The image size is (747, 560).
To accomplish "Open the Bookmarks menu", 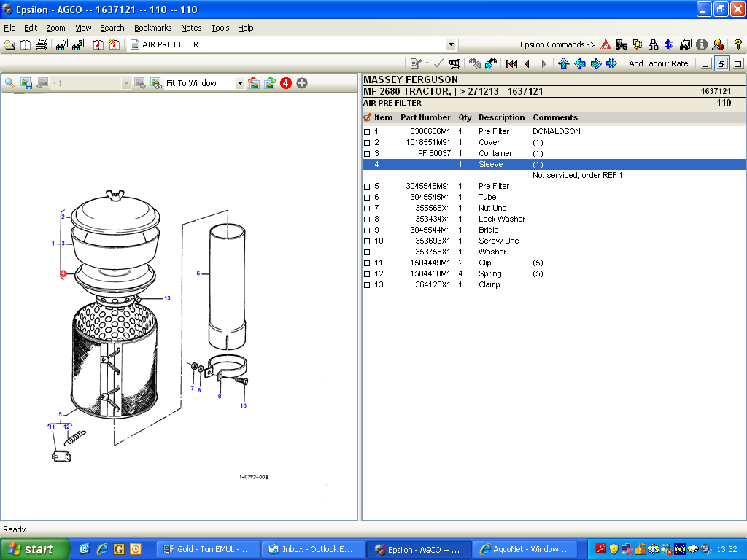I will [x=153, y=28].
